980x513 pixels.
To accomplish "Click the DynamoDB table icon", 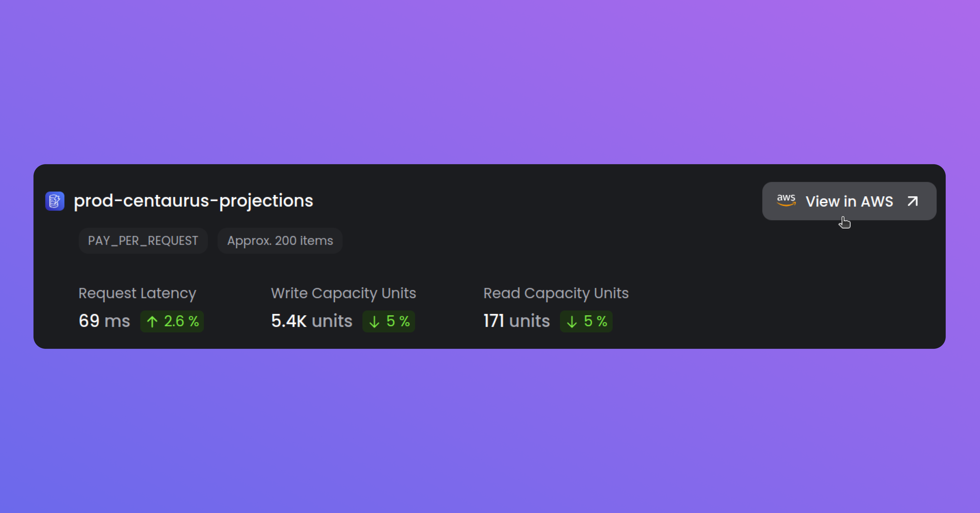I will point(55,201).
